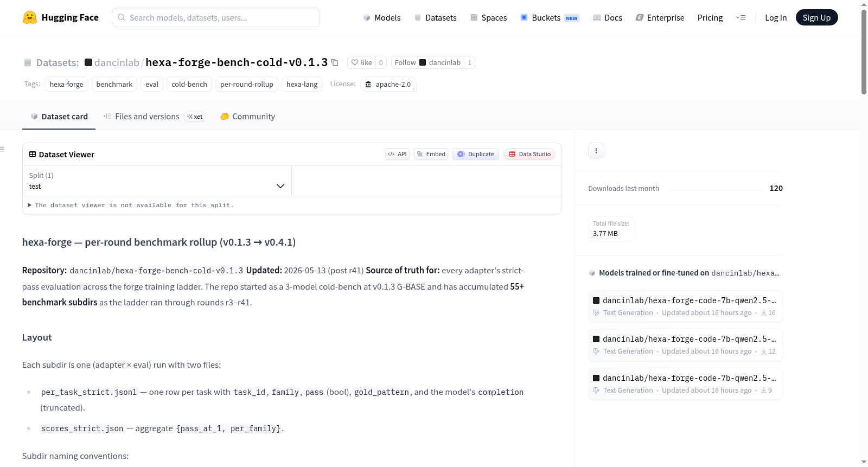Open the Community tab
868x467 pixels.
point(248,117)
